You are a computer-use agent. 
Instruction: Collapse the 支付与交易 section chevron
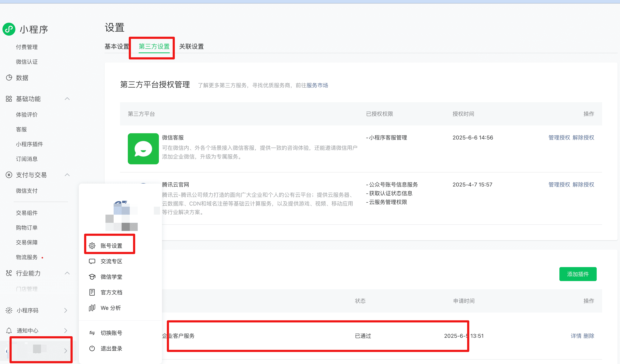(x=67, y=175)
